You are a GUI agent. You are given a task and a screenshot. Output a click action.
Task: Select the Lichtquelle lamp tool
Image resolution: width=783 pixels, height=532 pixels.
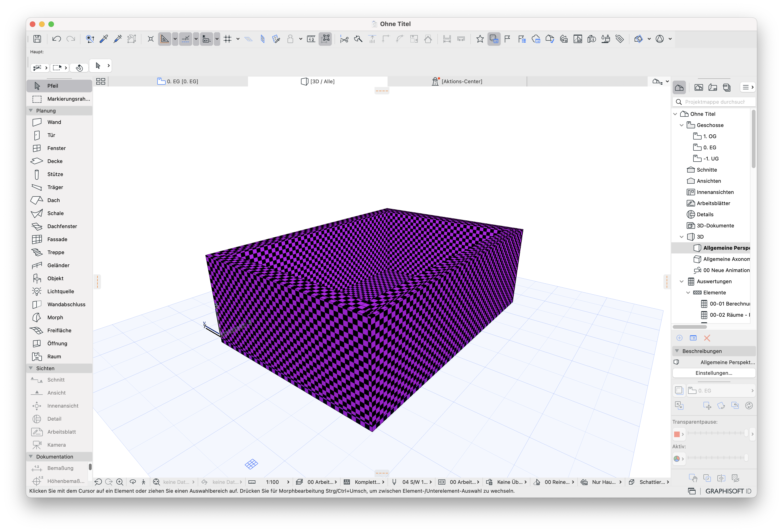tap(59, 292)
